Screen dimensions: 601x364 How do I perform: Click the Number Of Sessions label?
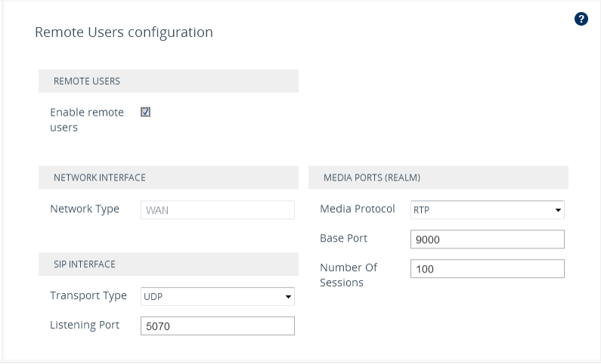tap(349, 275)
